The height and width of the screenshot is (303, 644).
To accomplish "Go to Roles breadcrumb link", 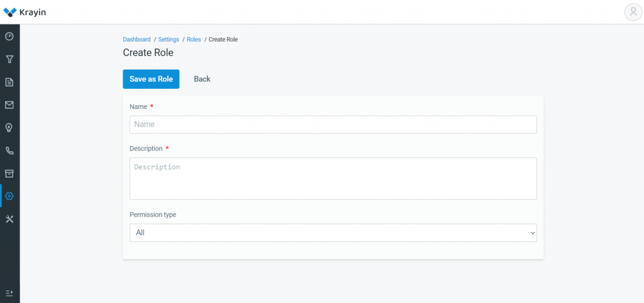I will point(194,40).
